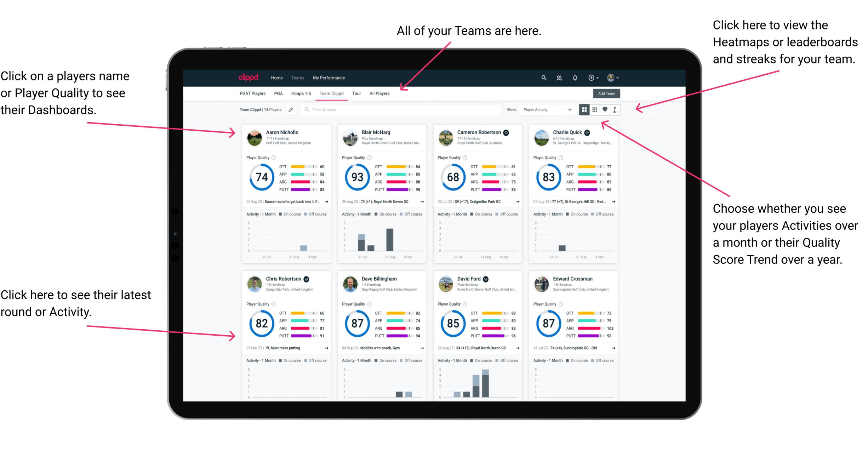Viewport: 868px width, 467px height.
Task: Click Add Team button
Action: pyautogui.click(x=606, y=94)
